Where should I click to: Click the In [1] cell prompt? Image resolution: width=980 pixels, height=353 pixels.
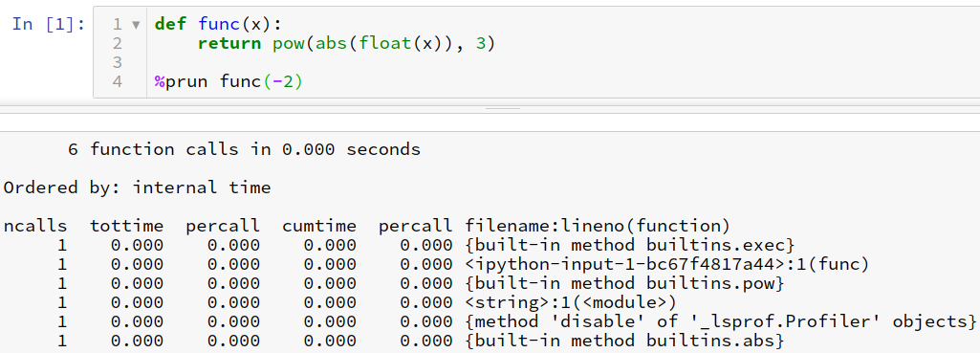point(48,24)
